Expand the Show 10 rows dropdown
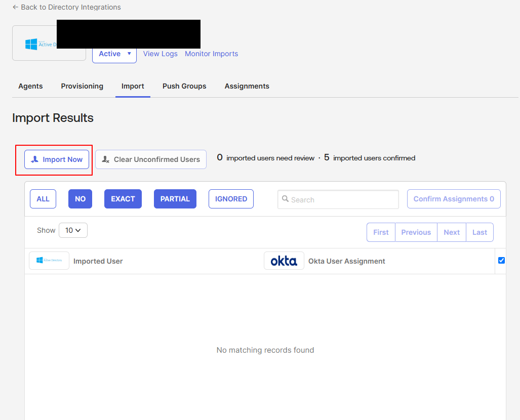 73,230
